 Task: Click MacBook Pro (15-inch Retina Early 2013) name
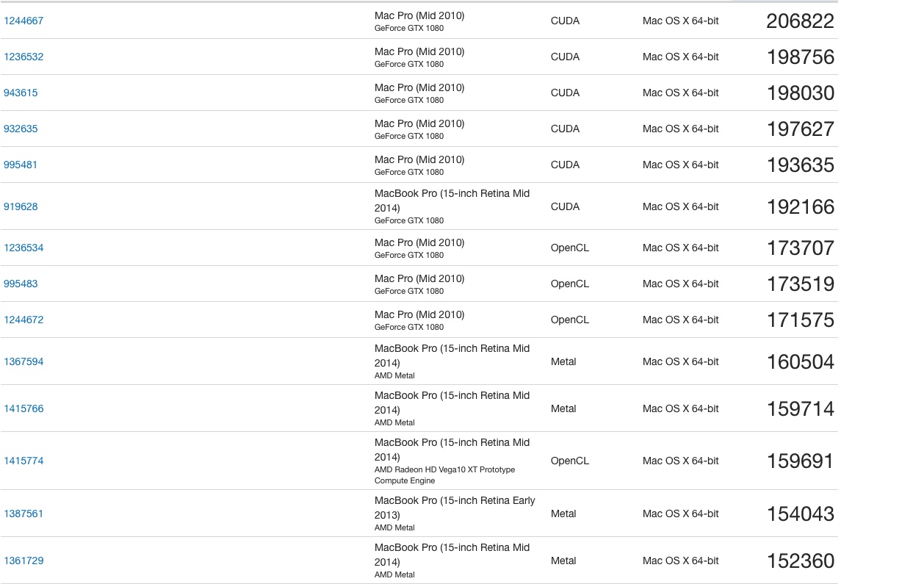click(x=455, y=508)
